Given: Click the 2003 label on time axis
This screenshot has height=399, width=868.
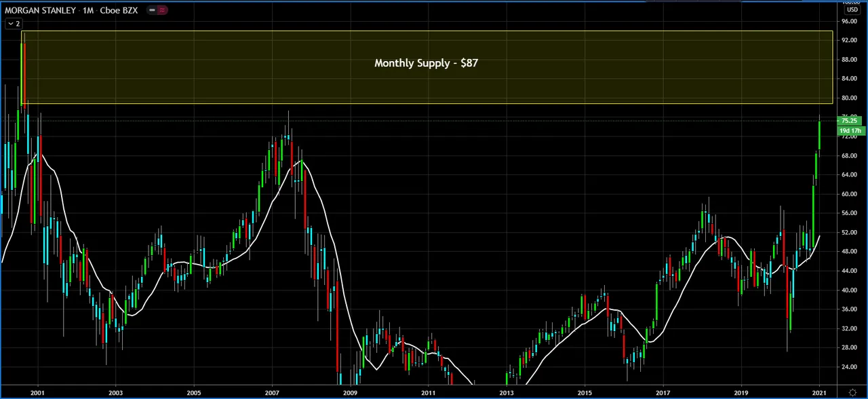Looking at the screenshot, I should click(x=116, y=392).
